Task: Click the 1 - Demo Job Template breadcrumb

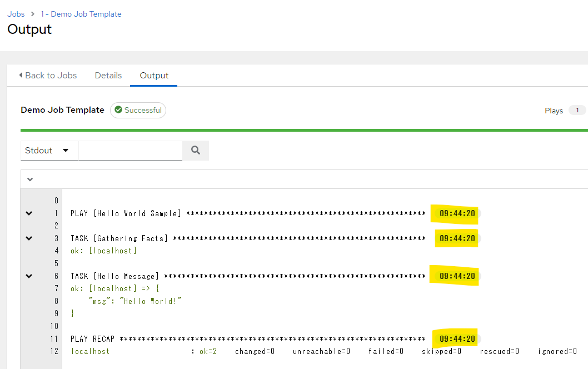Action: point(81,14)
